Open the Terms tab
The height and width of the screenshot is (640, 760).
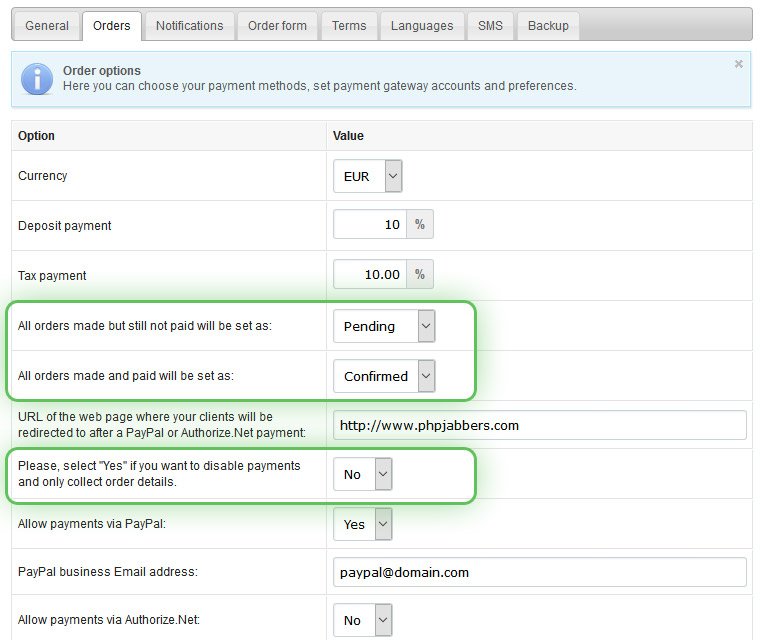pyautogui.click(x=349, y=26)
